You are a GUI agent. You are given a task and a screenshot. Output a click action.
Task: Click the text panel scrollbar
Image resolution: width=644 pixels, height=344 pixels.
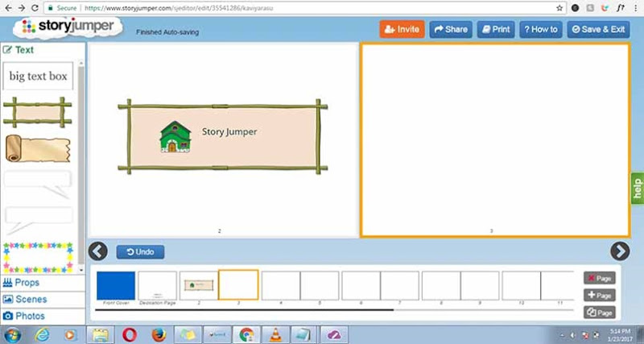81,167
